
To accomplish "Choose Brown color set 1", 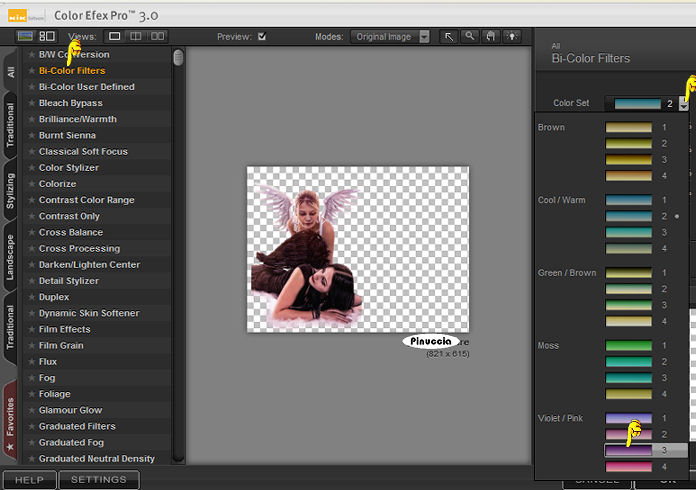I will point(629,127).
